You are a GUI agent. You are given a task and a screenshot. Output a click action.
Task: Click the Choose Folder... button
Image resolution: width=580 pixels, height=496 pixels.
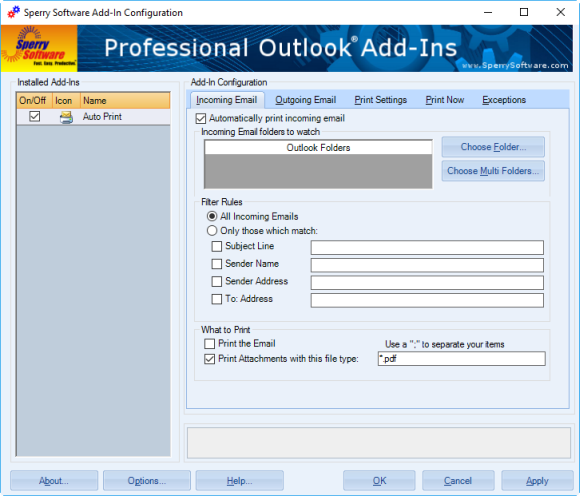[x=493, y=147]
